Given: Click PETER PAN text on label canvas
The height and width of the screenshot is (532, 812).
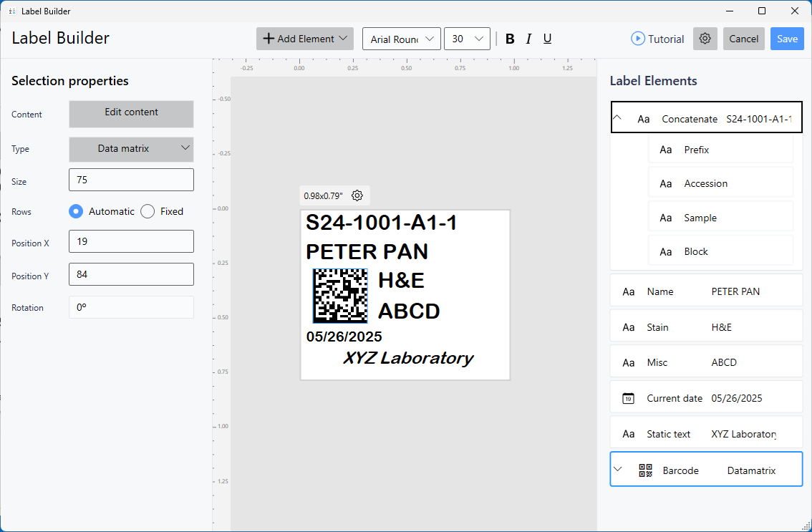Looking at the screenshot, I should click(x=367, y=252).
